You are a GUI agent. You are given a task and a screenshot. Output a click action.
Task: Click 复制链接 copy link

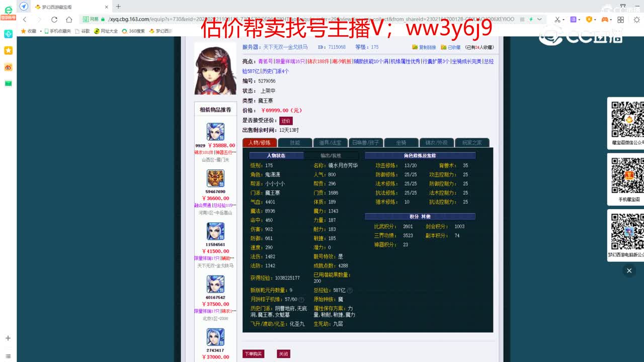[424, 47]
